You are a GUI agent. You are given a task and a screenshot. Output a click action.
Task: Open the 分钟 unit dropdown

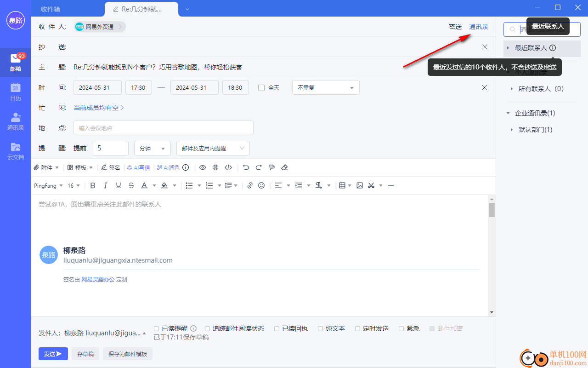click(152, 148)
